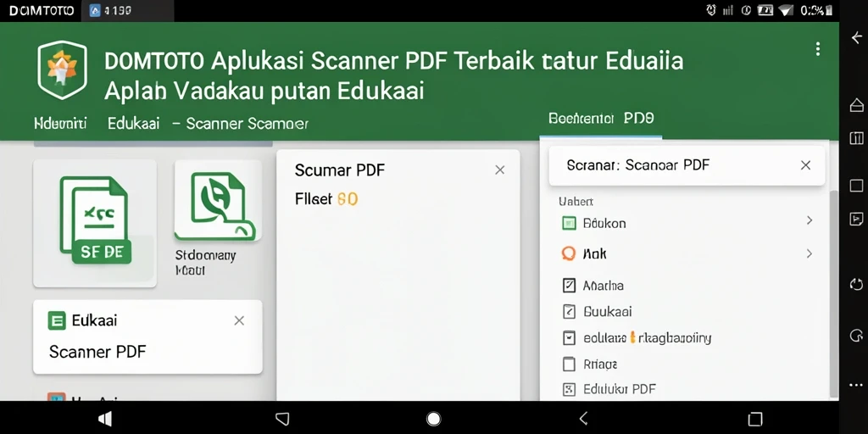Open the DOMTOTO shield logo icon
Image resolution: width=868 pixels, height=434 pixels.
pos(62,70)
